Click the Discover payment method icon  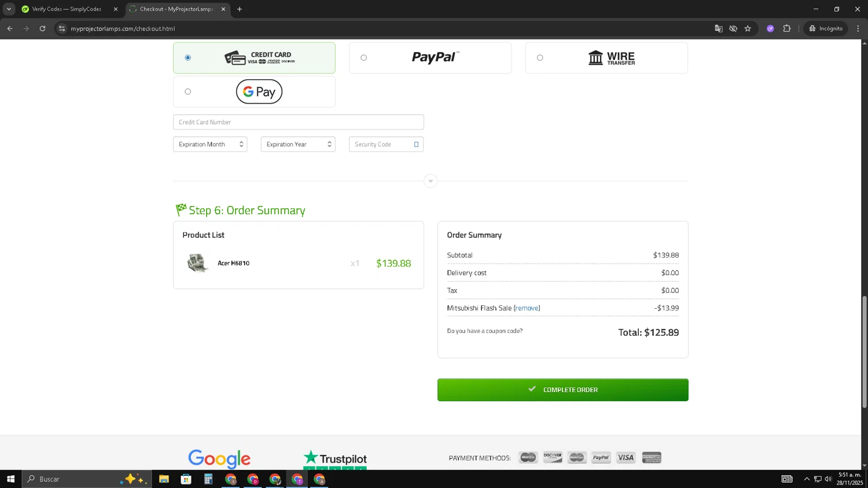553,457
